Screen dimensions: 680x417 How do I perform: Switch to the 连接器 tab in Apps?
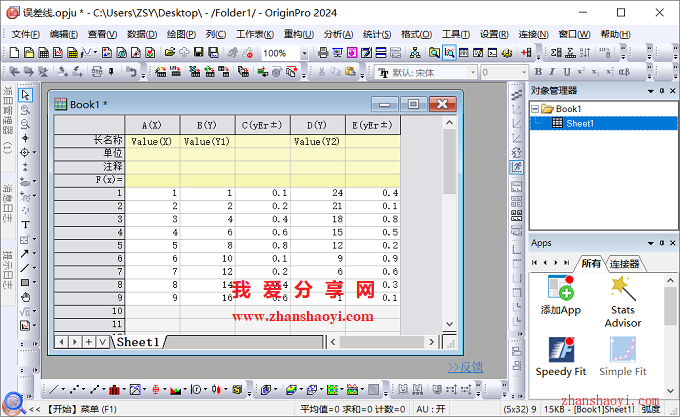coord(624,264)
